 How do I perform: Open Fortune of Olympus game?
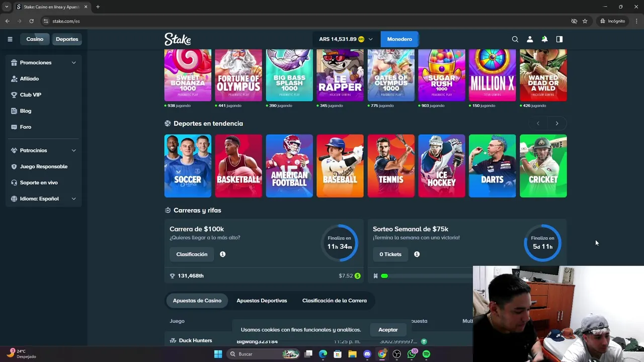238,75
